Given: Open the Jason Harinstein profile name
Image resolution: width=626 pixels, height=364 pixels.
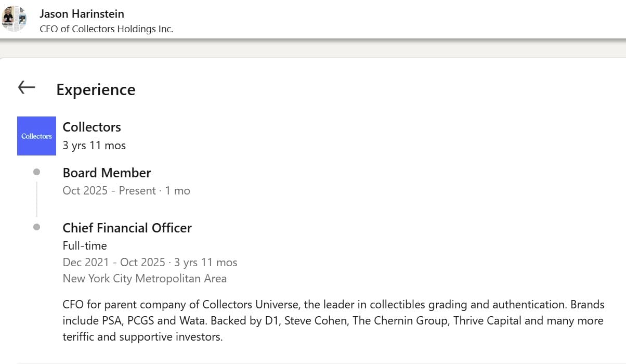Looking at the screenshot, I should pos(82,14).
